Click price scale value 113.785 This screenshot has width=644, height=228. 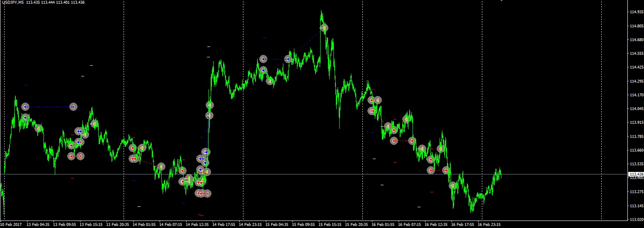(x=636, y=136)
